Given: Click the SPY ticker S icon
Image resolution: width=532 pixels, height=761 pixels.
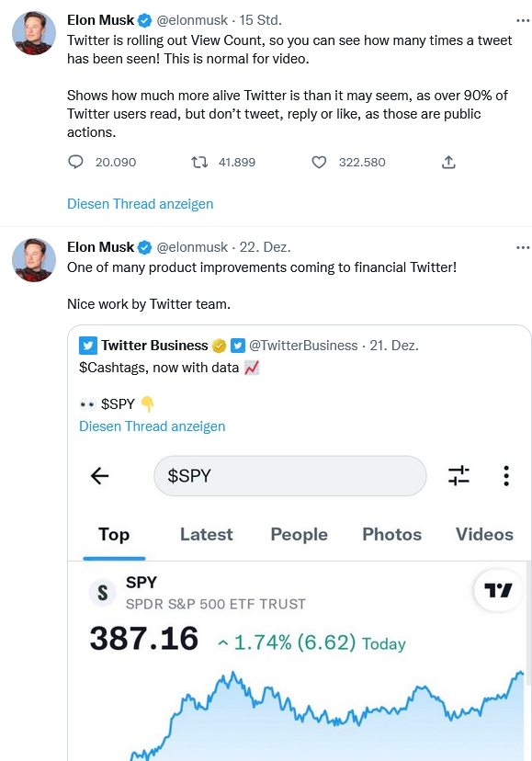Looking at the screenshot, I should pos(102,593).
